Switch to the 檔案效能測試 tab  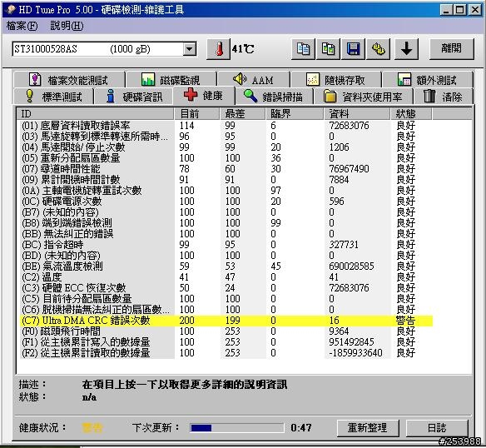tap(69, 80)
